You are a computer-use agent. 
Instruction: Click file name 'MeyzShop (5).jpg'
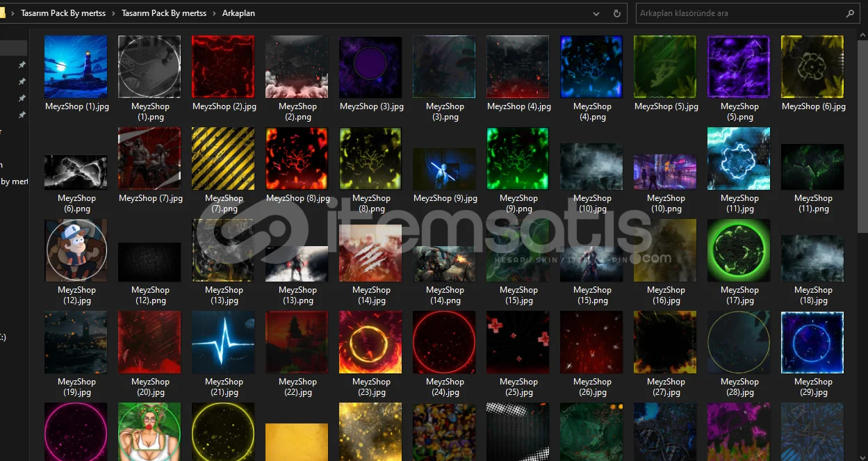[x=666, y=106]
